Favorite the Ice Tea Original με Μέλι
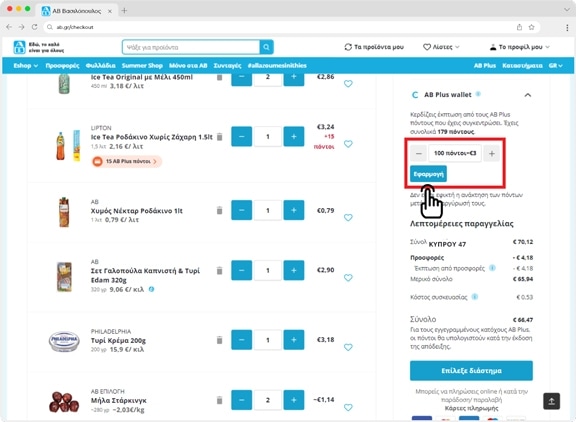Viewport: 576px width, 422px height. [x=348, y=84]
